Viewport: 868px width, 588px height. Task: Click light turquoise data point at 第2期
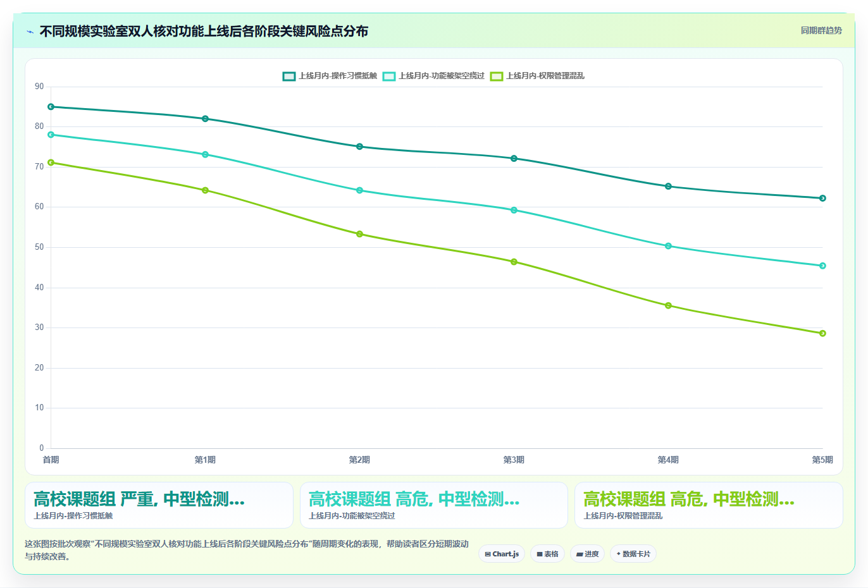359,190
